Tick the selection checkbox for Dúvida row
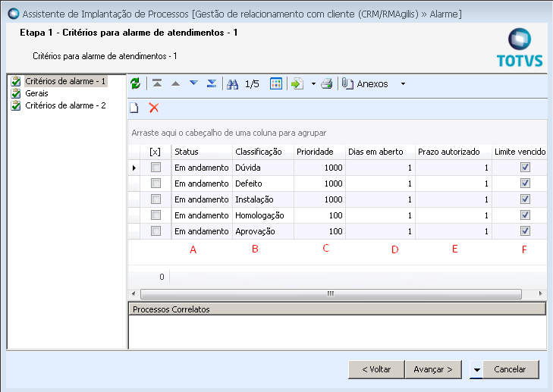The height and width of the screenshot is (392, 553). [156, 167]
